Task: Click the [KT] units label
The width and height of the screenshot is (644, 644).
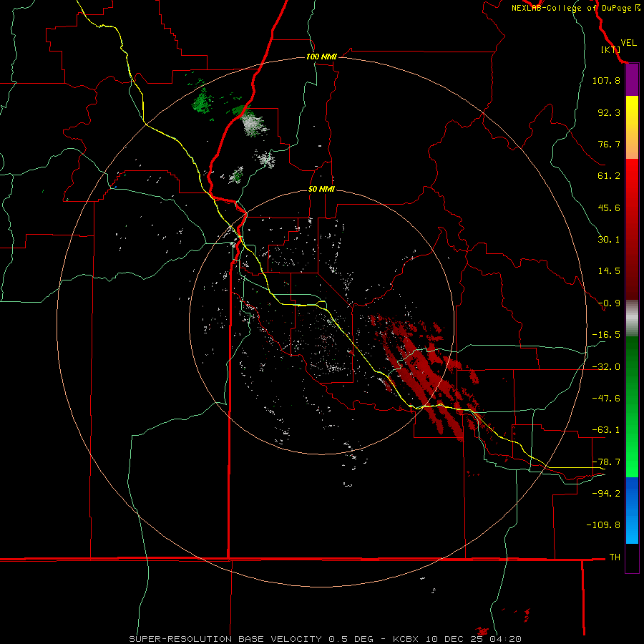Action: tap(610, 49)
